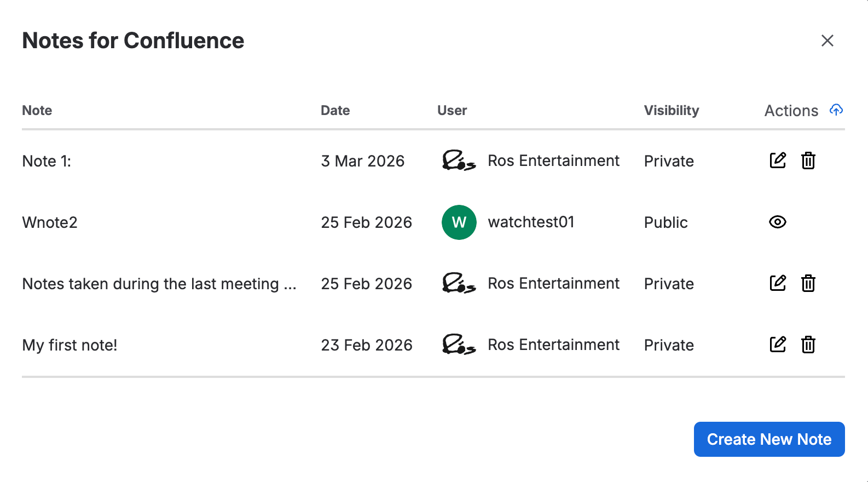Screen dimensions: 868x482
Task: Click the Note column header
Action: (x=37, y=110)
